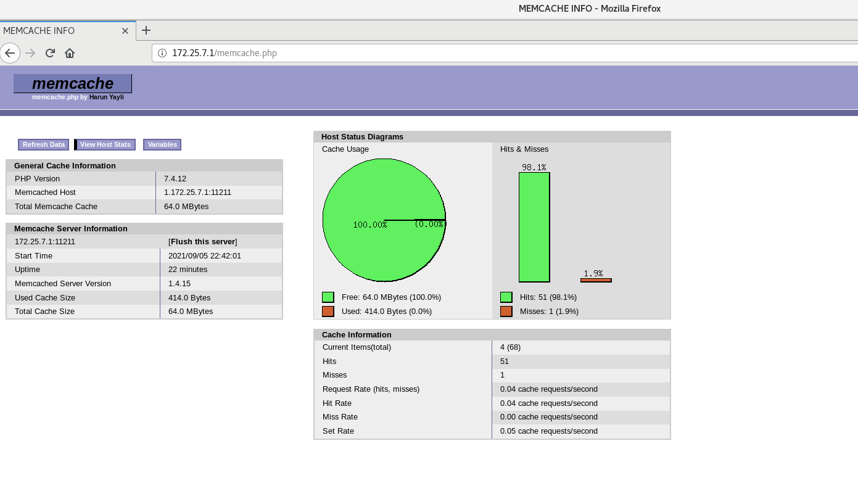858x504 pixels.
Task: Go to the Home page icon
Action: [x=70, y=53]
